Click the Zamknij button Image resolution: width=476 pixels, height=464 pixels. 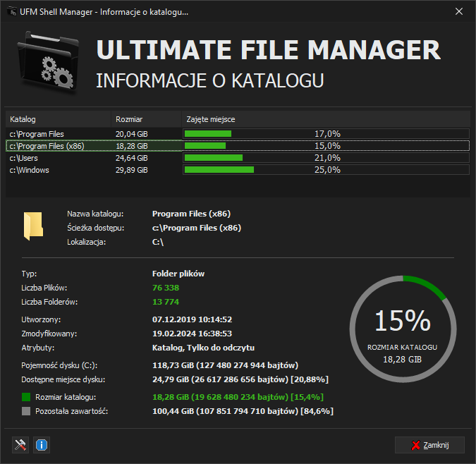coord(429,445)
